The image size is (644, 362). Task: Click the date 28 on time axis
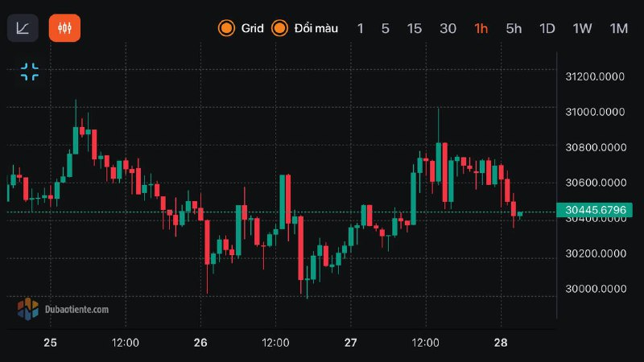click(x=501, y=343)
